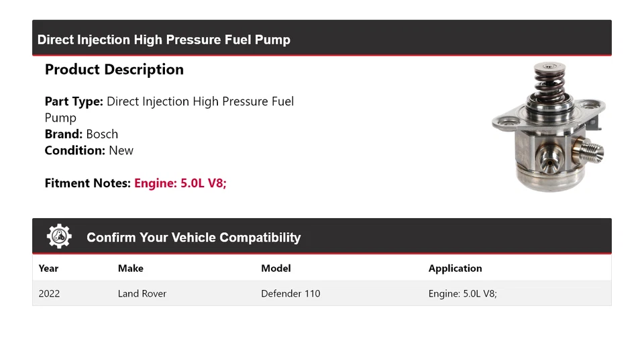Click the gear icon in compatibility header
644x347 pixels.
pyautogui.click(x=59, y=237)
